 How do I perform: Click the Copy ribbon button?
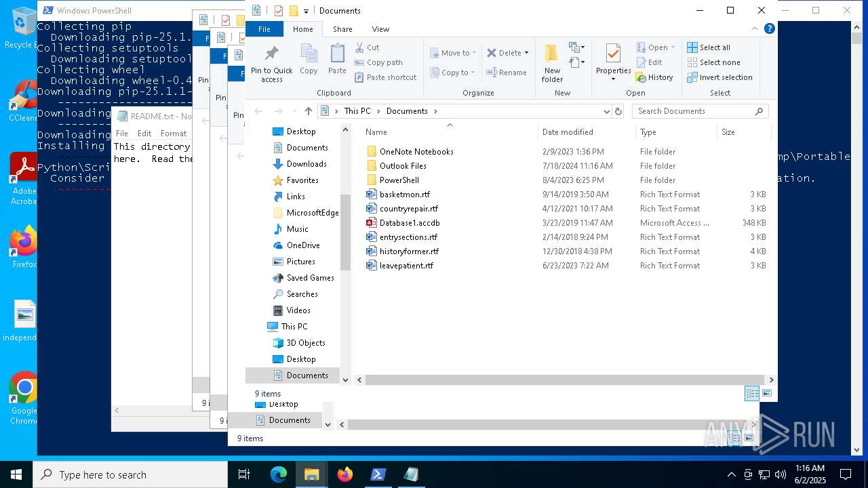point(309,59)
